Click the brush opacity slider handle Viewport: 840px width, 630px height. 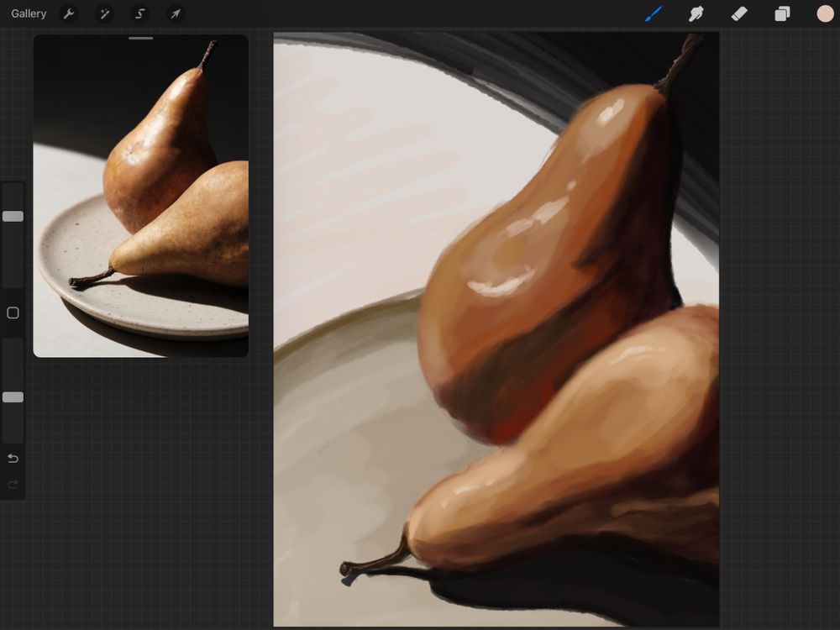click(13, 397)
